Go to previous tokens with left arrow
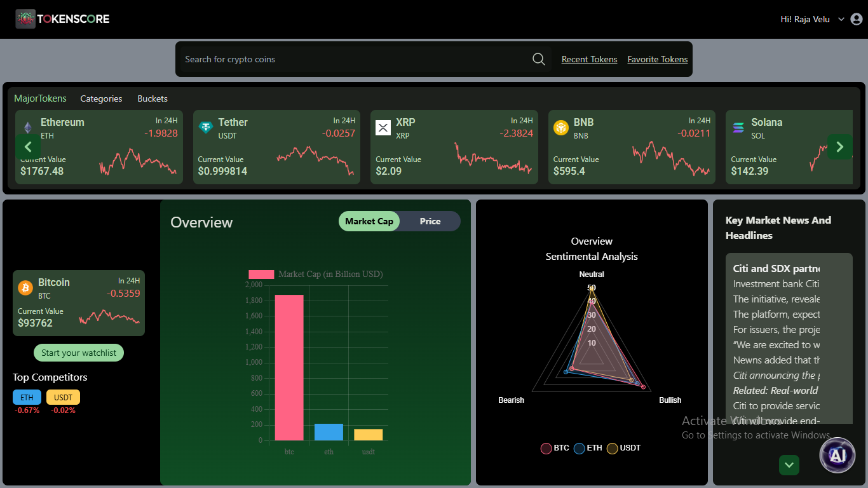This screenshot has width=868, height=488. pos(28,147)
